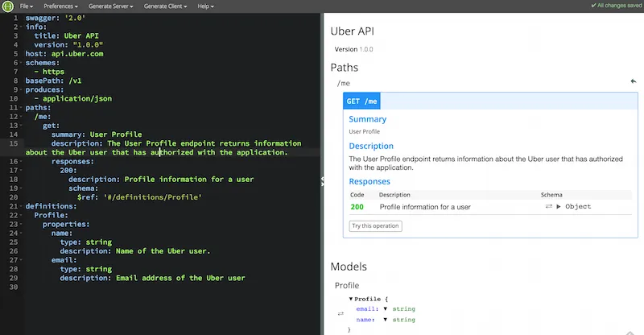Viewport: 644px width, 335px height.
Task: Expand the email string type triangle
Action: 386,308
